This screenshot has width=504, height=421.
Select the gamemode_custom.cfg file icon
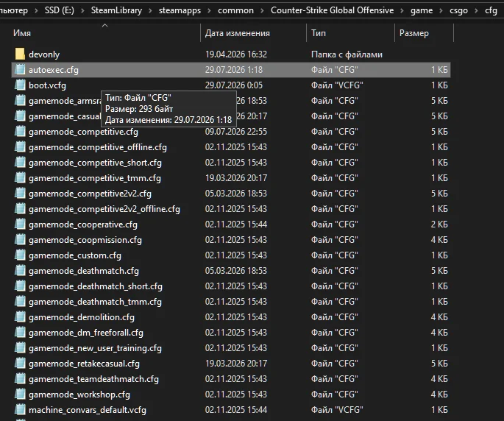click(20, 255)
